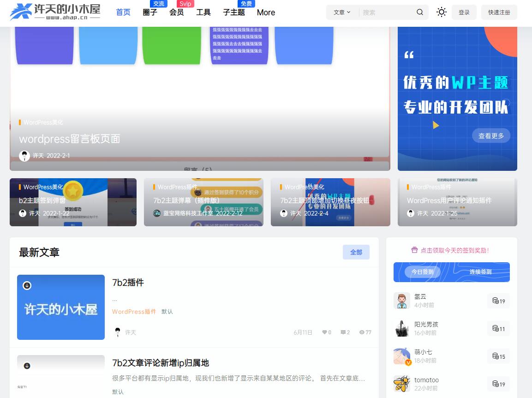Open the 子主题 navigation item
Screen dimensions: 532x398
pos(234,12)
